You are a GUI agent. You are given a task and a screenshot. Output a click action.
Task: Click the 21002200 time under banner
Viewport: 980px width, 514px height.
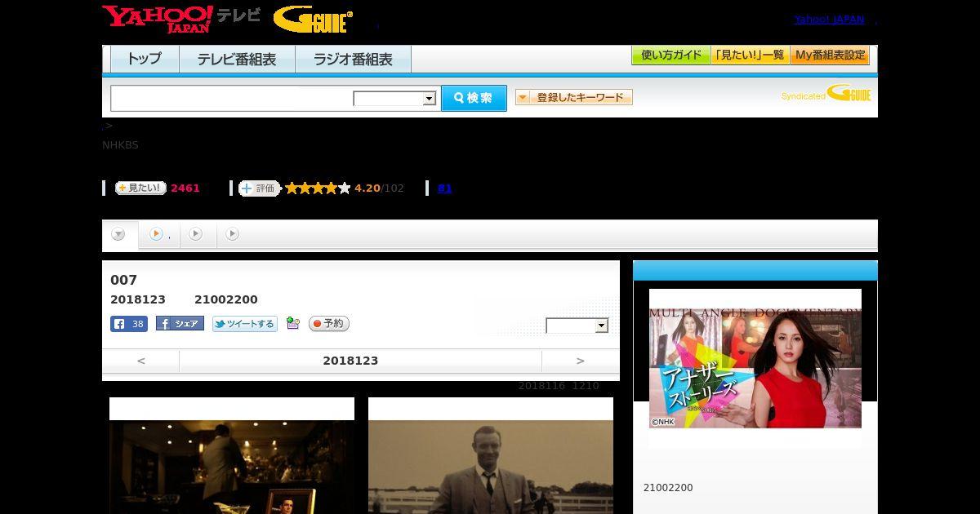[668, 488]
